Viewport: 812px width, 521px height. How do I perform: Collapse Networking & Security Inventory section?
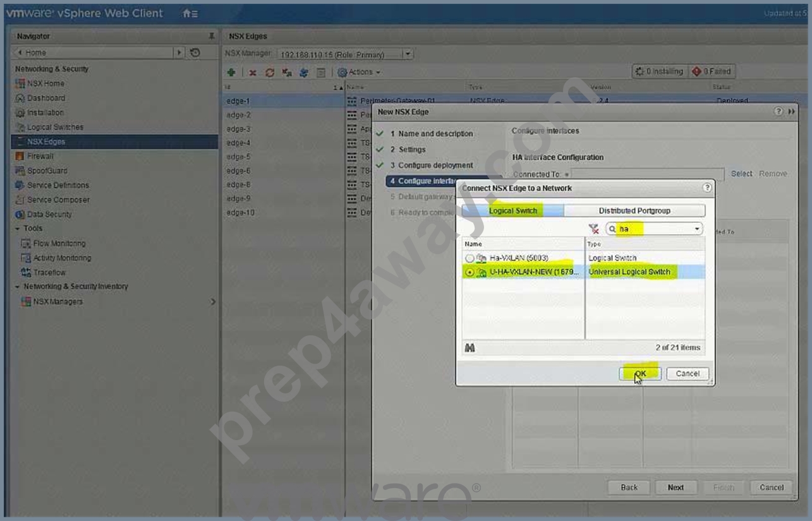point(18,287)
